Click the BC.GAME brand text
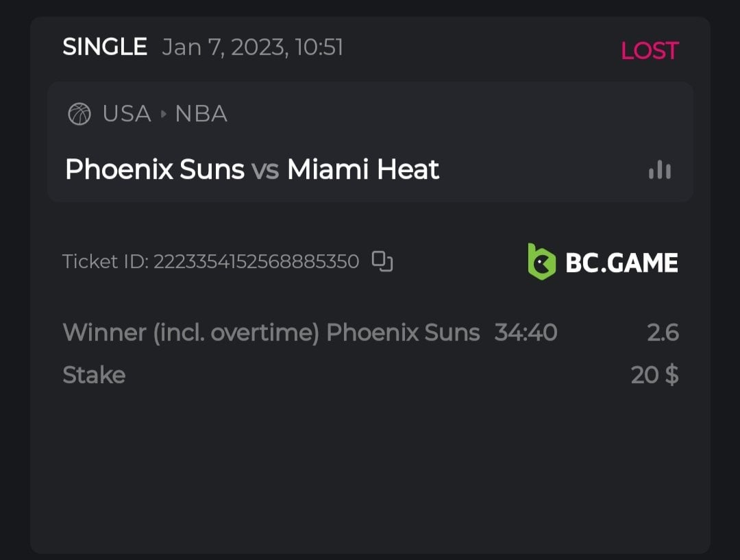Image resolution: width=740 pixels, height=560 pixels. [x=621, y=263]
